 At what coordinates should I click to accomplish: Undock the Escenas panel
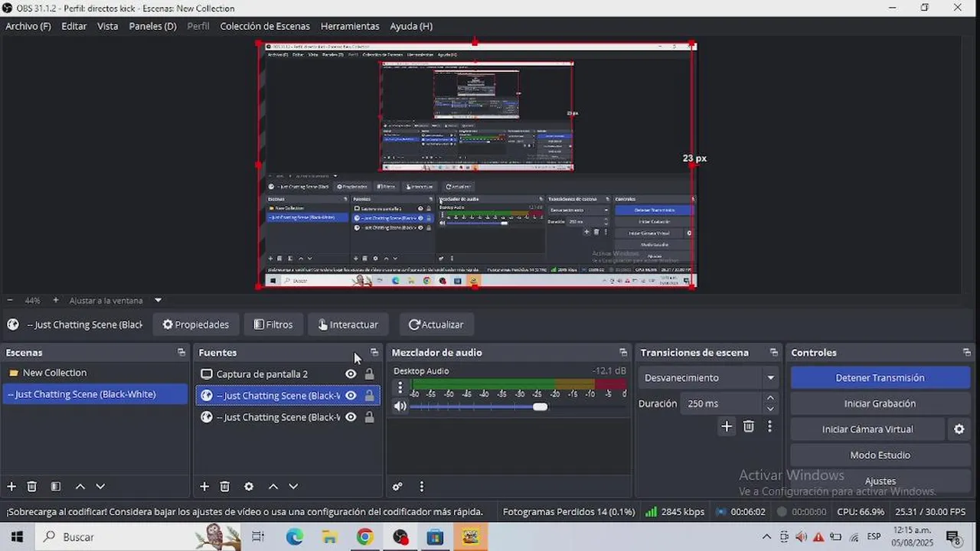[x=181, y=353]
